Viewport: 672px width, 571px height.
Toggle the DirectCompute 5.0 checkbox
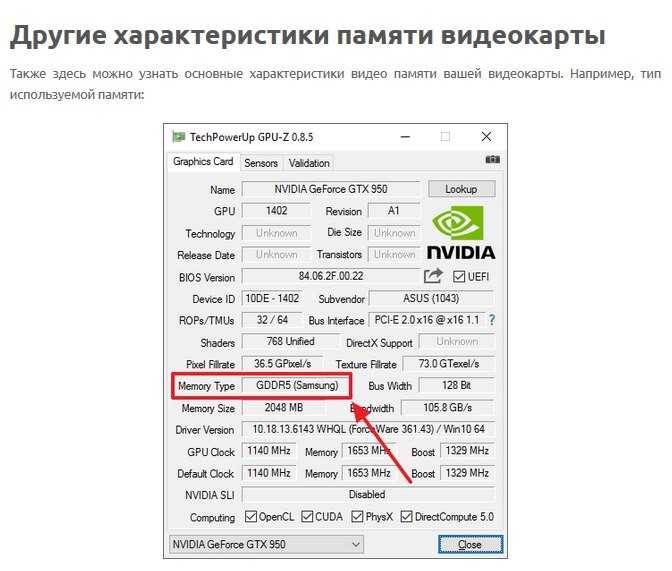point(406,517)
